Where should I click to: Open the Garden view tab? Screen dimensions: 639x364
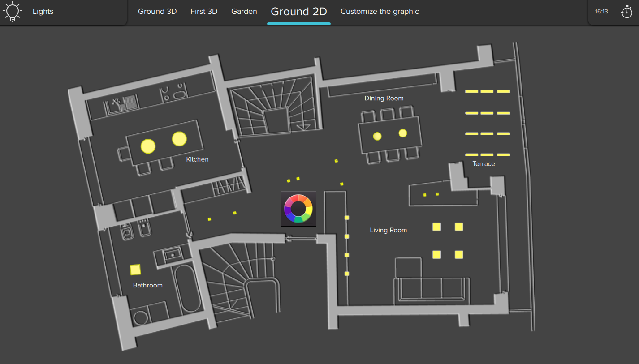click(244, 12)
